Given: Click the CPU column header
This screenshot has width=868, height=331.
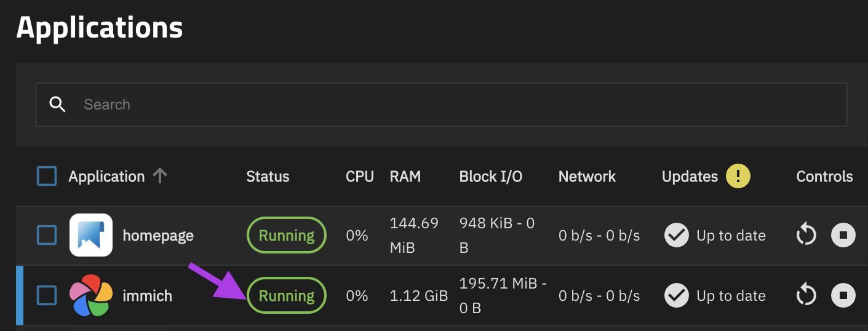Looking at the screenshot, I should (x=360, y=177).
